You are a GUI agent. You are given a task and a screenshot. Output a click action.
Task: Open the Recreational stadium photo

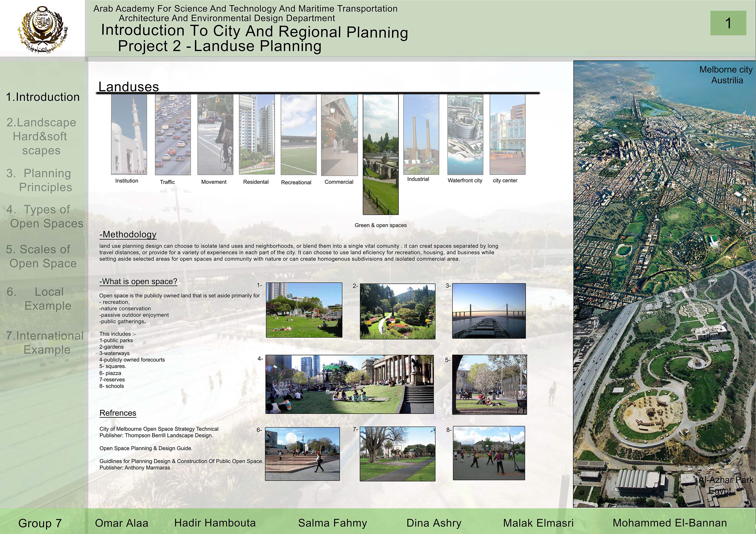click(x=299, y=135)
